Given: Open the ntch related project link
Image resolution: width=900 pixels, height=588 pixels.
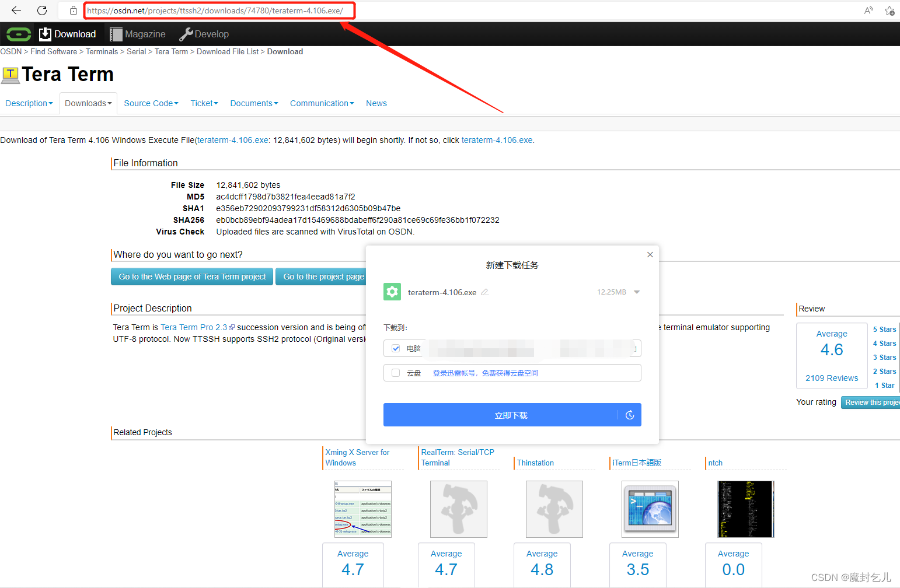Looking at the screenshot, I should (715, 463).
